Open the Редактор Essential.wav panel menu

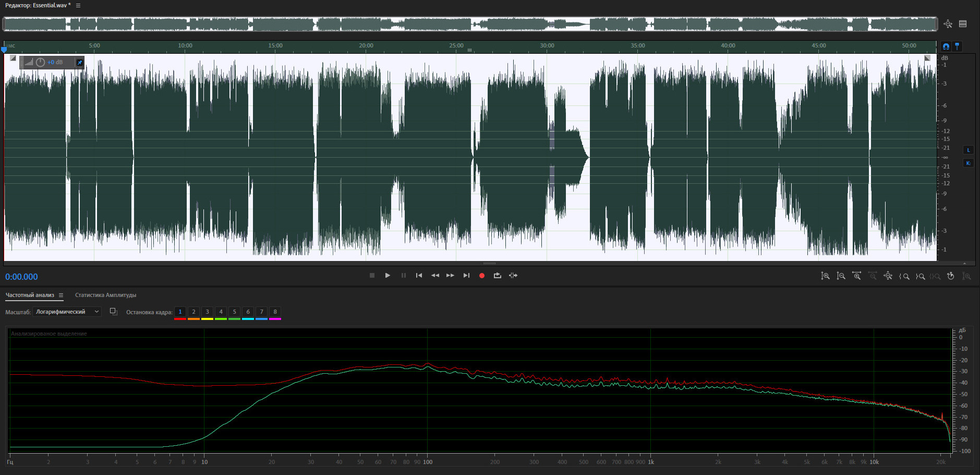pos(78,5)
